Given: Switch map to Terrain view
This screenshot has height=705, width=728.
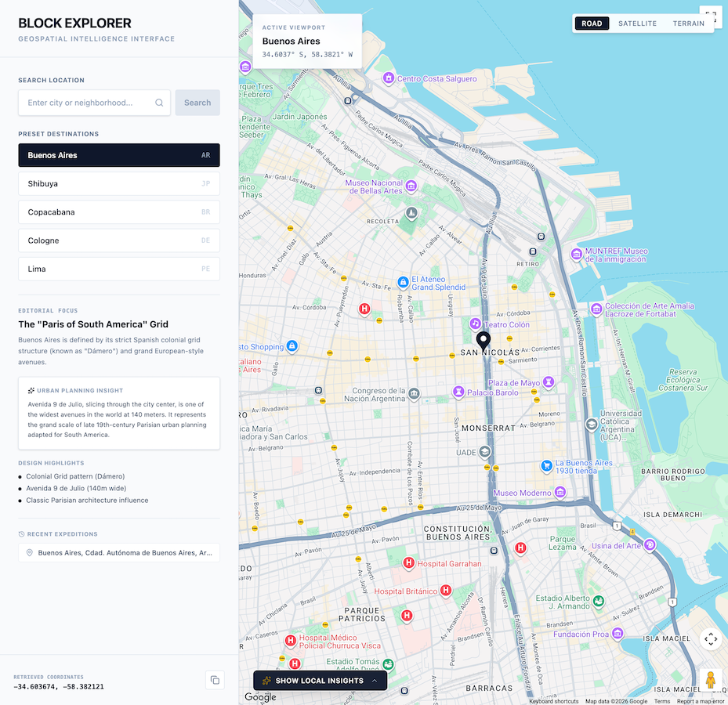Looking at the screenshot, I should 689,23.
